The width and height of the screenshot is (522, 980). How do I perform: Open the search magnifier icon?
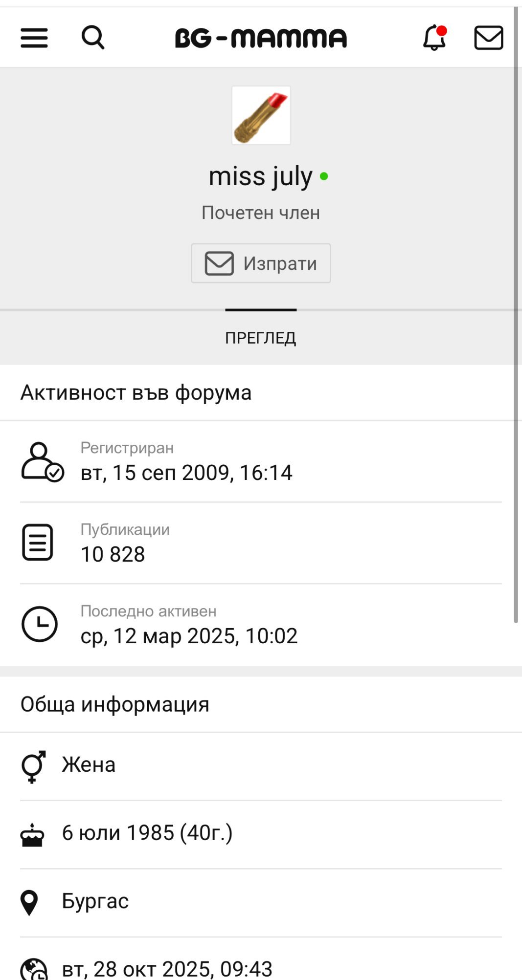tap(92, 38)
